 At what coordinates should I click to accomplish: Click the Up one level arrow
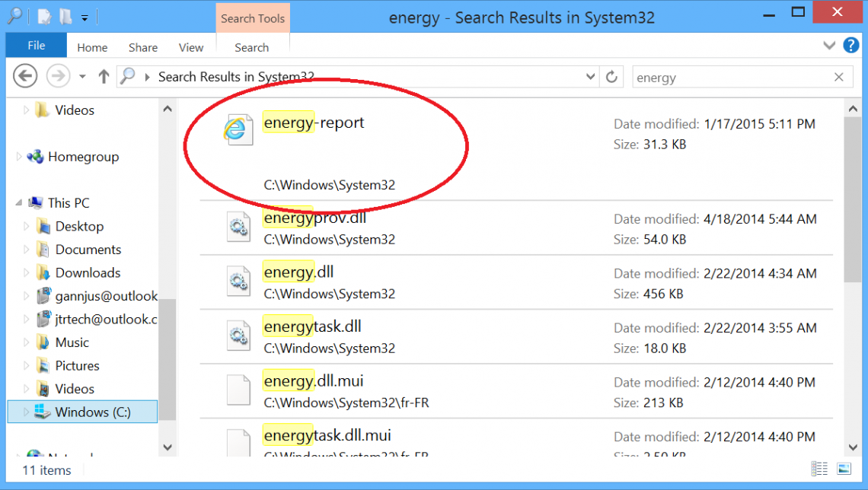pos(104,76)
